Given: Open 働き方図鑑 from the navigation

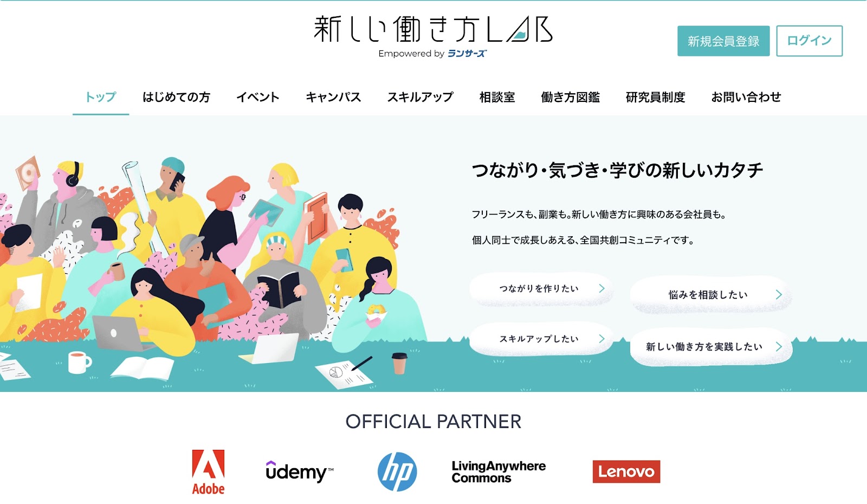Looking at the screenshot, I should (x=571, y=97).
